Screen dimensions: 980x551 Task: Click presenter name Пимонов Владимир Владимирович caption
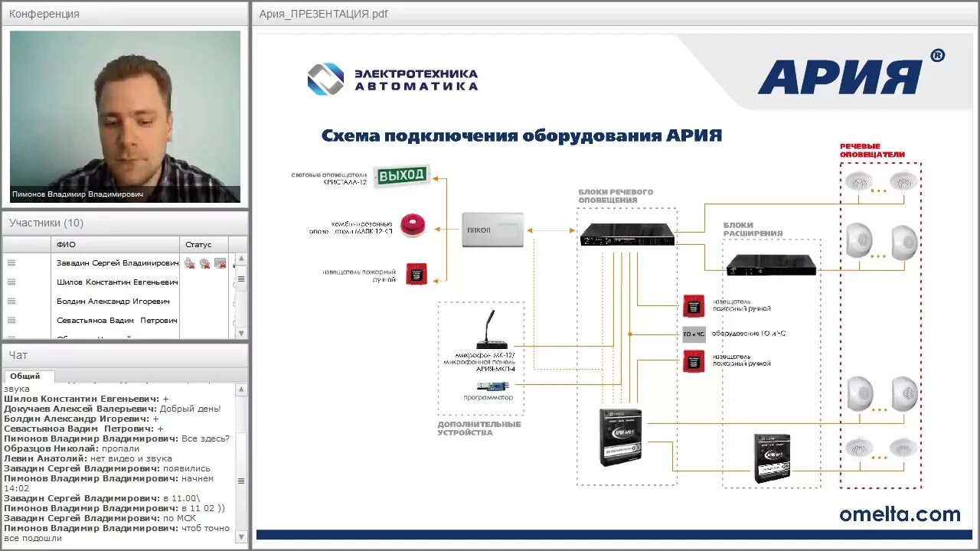click(x=77, y=194)
